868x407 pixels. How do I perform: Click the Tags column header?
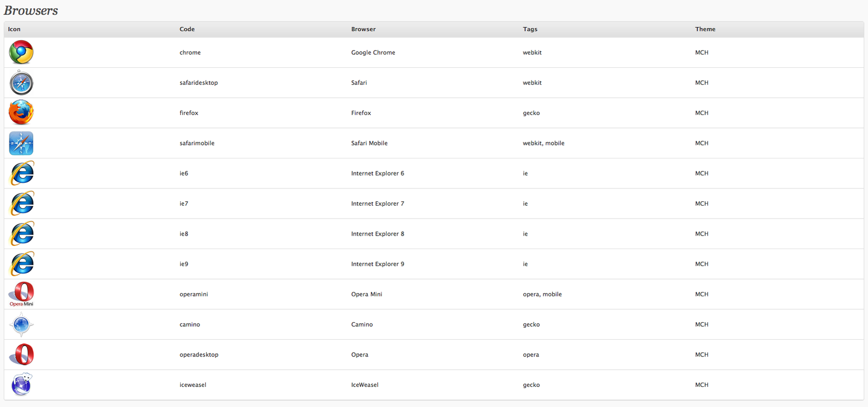530,29
